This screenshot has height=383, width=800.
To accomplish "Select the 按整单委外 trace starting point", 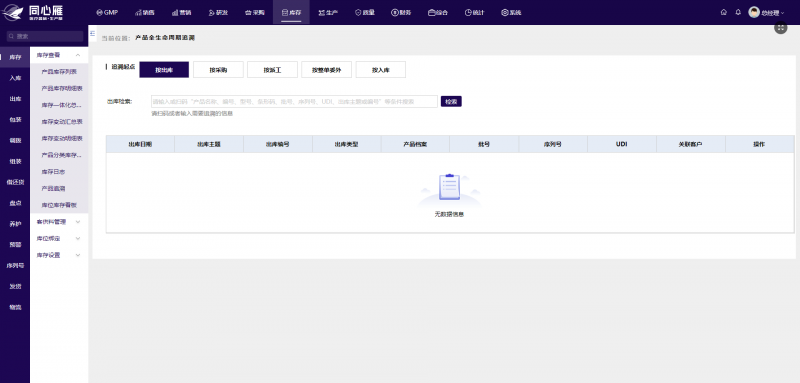I will [x=327, y=70].
